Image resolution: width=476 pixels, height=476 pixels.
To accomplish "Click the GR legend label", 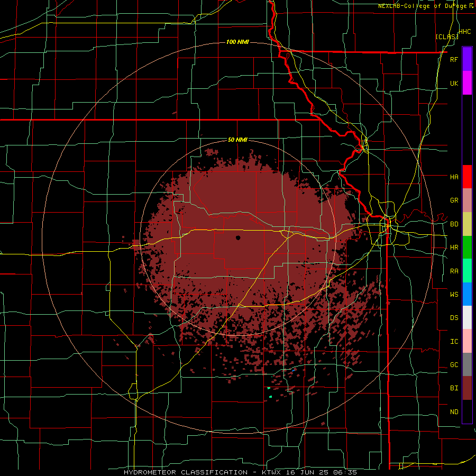I will pyautogui.click(x=454, y=200).
